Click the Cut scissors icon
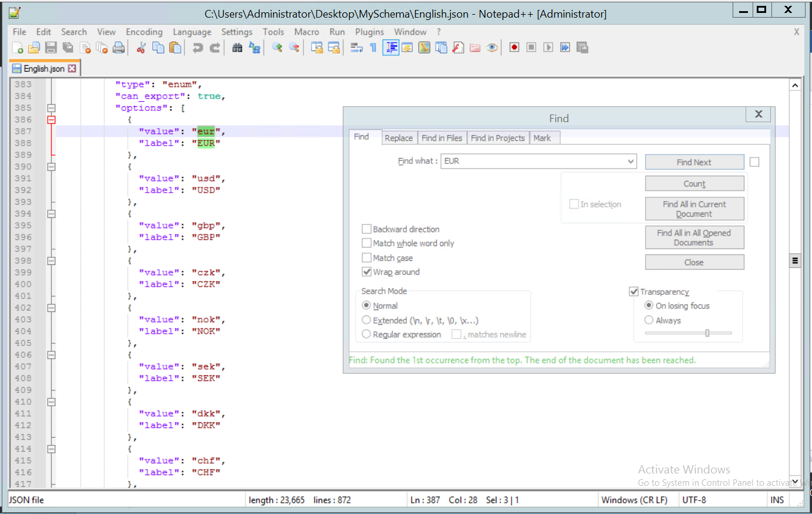Image resolution: width=812 pixels, height=514 pixels. 141,48
